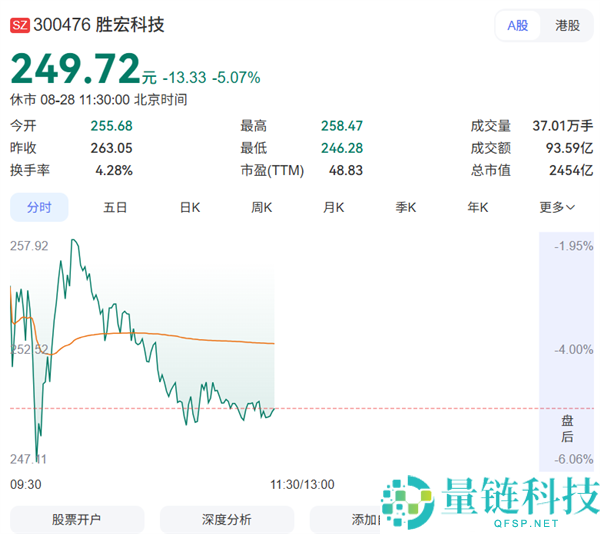Click the market status 休市 08-28 11:30:00

coord(70,100)
